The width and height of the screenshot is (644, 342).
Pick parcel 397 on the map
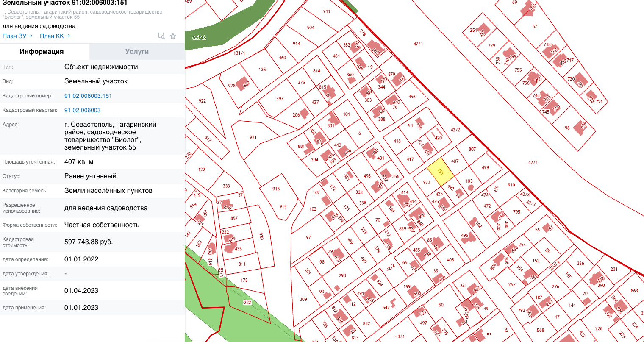click(x=280, y=99)
